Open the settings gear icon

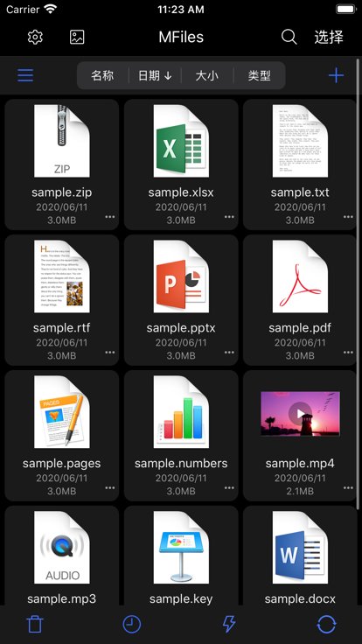[x=35, y=38]
